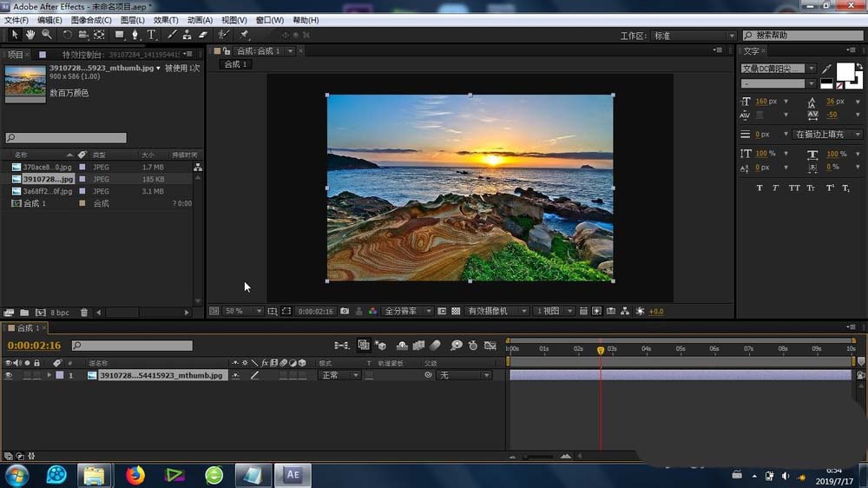This screenshot has width=868, height=488.
Task: Open the 全分辨率 resolution dropdown
Action: (406, 311)
